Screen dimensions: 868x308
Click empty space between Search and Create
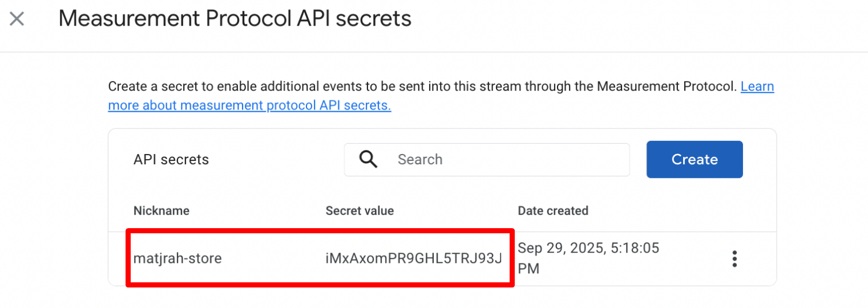[638, 160]
